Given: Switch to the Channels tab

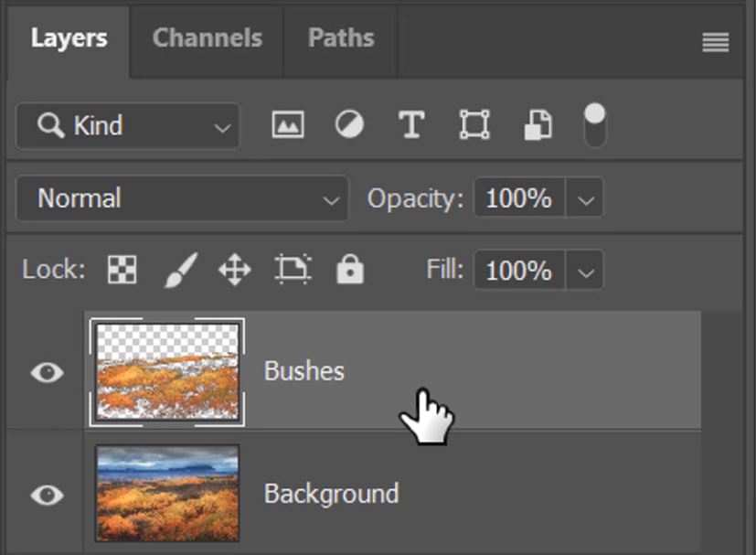Looking at the screenshot, I should coord(207,37).
